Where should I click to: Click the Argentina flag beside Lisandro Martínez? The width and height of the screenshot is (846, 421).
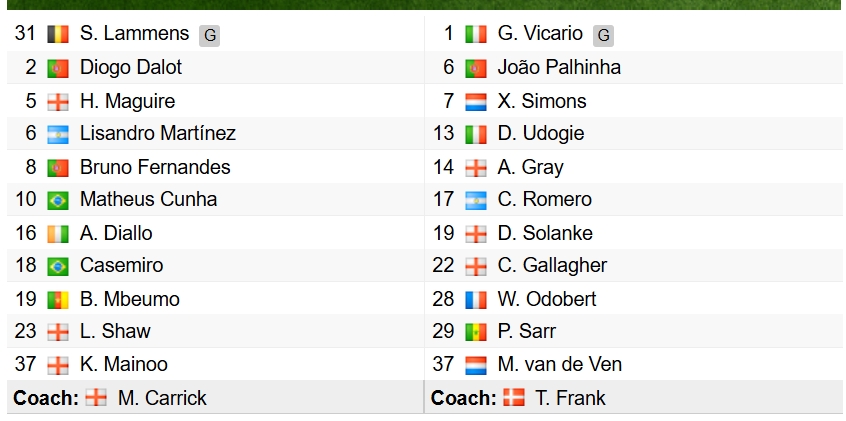[58, 134]
